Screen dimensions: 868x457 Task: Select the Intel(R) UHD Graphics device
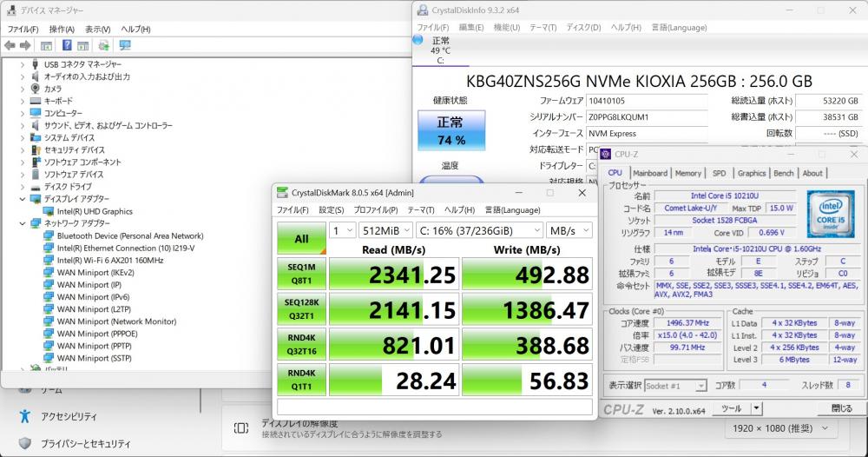[x=95, y=211]
